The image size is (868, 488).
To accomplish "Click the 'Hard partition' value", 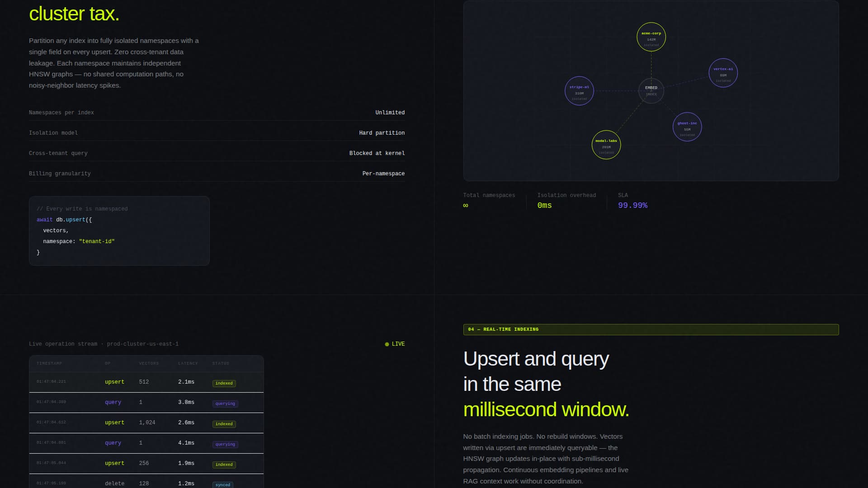I will [x=382, y=133].
